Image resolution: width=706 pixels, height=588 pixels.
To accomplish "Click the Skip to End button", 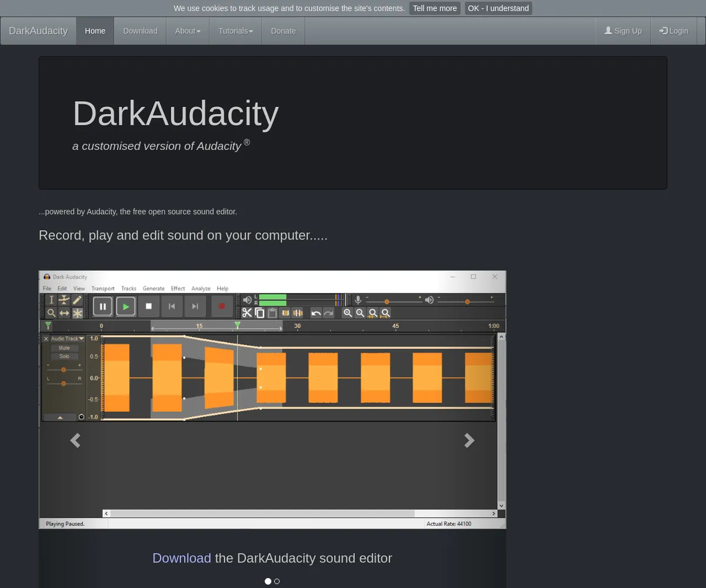I will click(x=195, y=306).
